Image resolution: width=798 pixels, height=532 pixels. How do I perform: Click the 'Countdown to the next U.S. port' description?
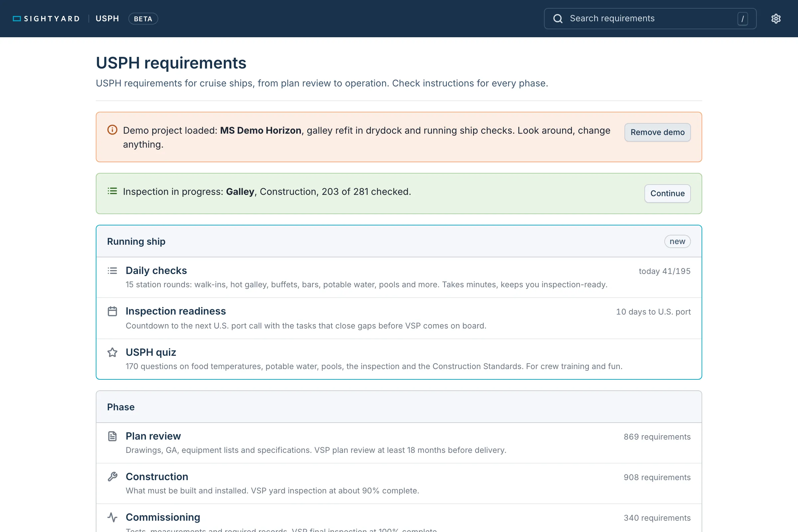click(306, 326)
